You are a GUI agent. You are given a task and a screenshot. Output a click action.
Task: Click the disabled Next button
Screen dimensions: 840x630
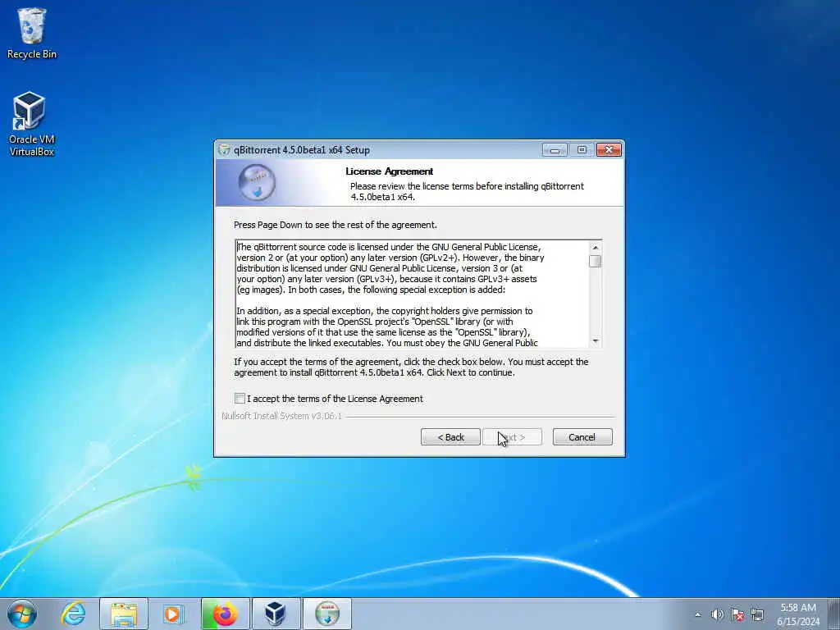pos(512,437)
